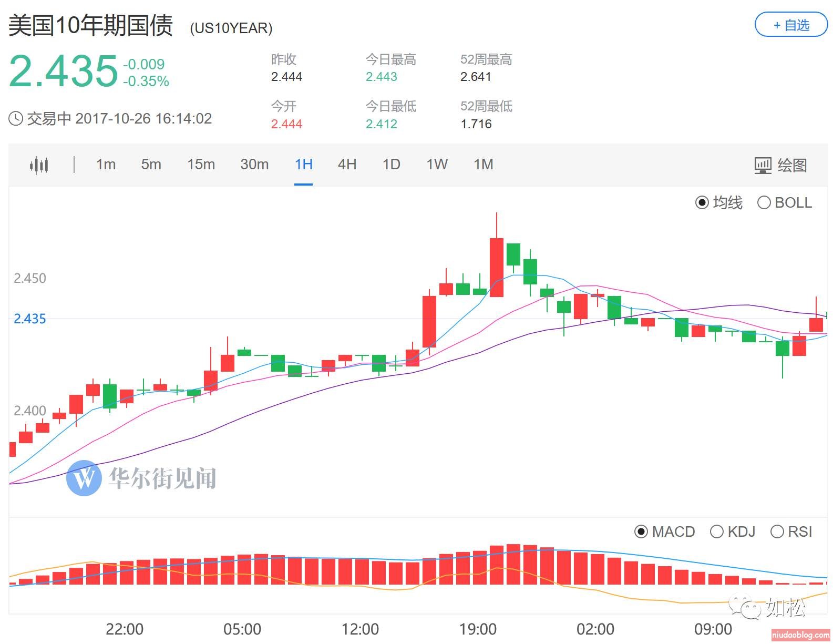The height and width of the screenshot is (644, 833).
Task: Click the 交易中 2017-10-26 16:14:02 timestamp
Action: 119,119
